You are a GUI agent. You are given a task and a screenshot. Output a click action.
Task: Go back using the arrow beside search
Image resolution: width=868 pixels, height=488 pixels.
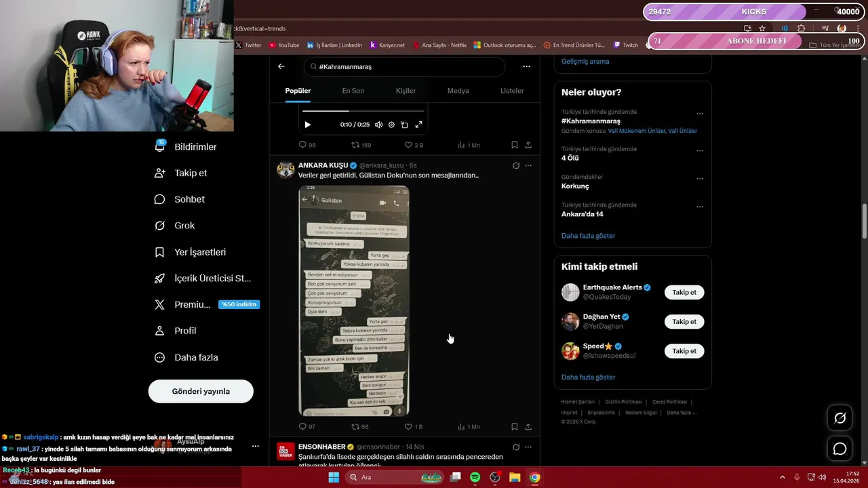[x=281, y=66]
